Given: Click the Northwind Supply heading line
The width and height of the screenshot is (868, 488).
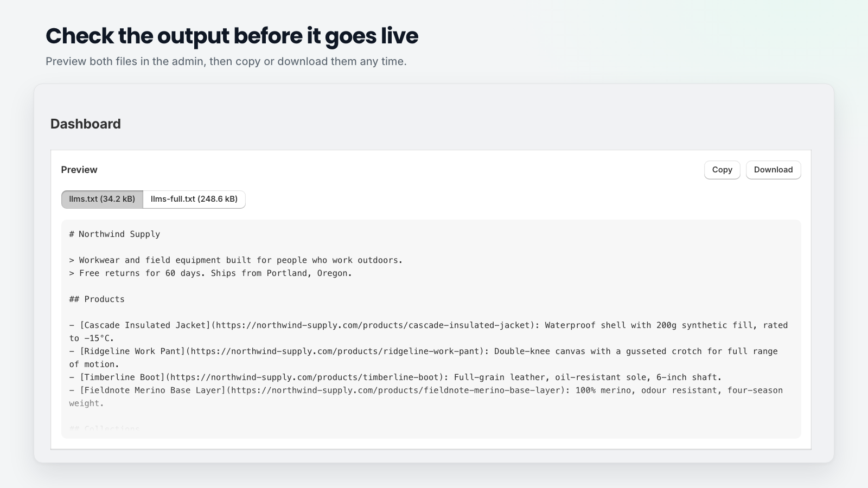Looking at the screenshot, I should (114, 234).
